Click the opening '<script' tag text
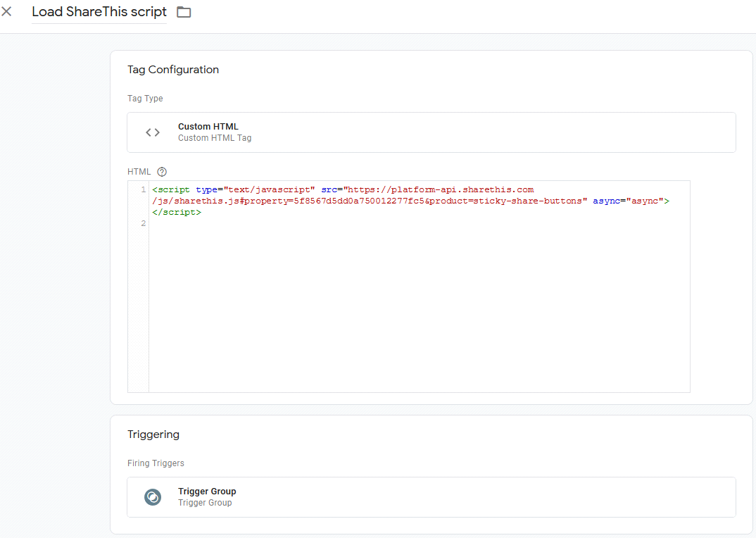This screenshot has width=756, height=538. coord(170,189)
